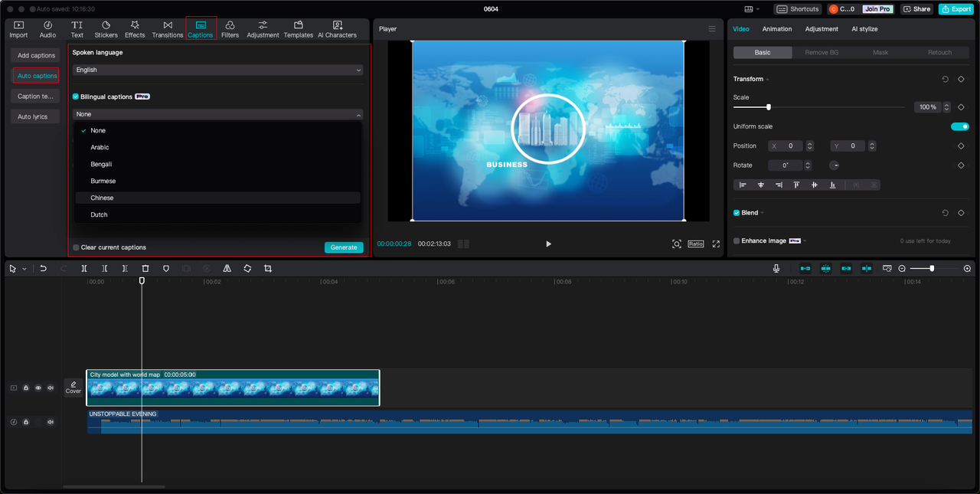Zoom out the timeline with minus icon
The width and height of the screenshot is (980, 494).
tap(902, 269)
